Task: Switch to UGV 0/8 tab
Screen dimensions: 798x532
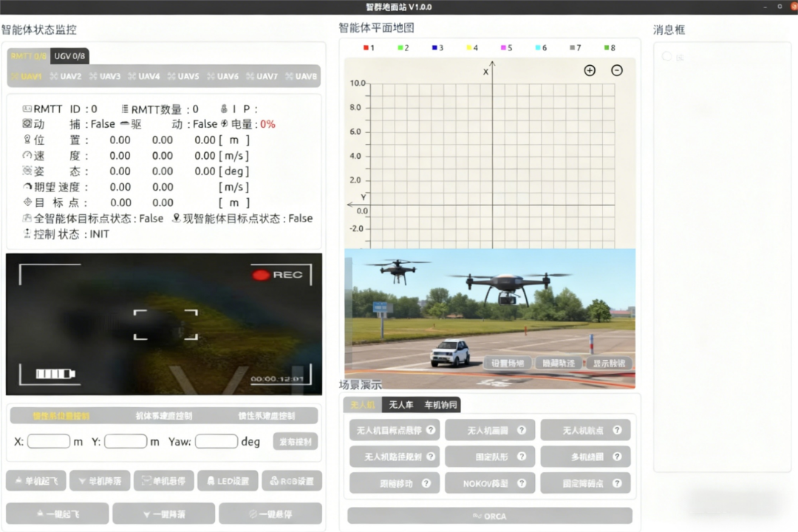Action: (70, 56)
